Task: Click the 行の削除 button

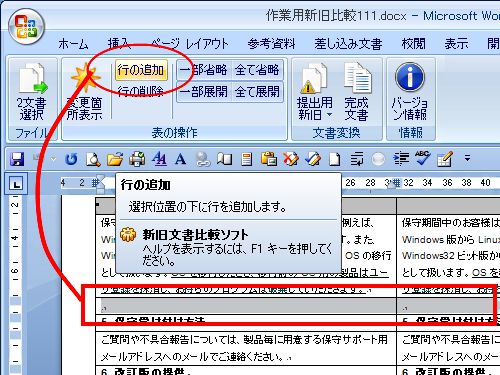Action: click(x=141, y=91)
